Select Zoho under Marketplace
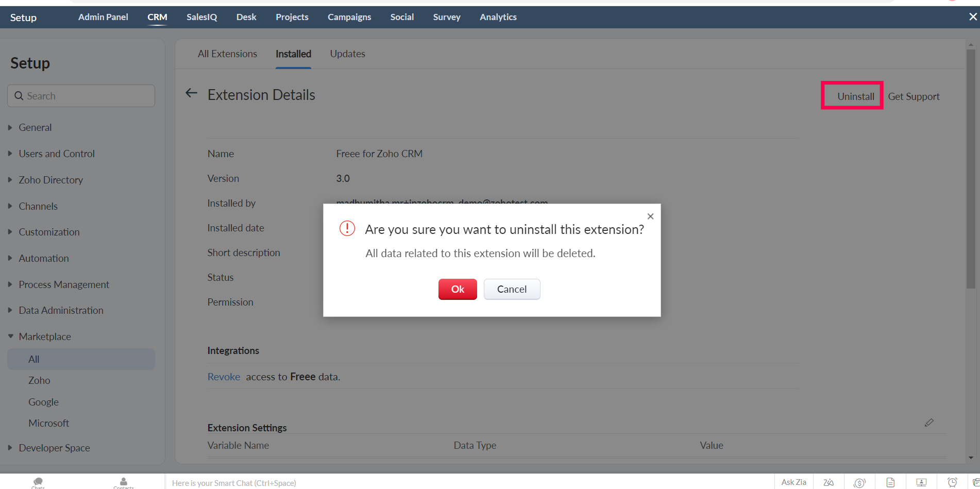980x489 pixels. click(x=39, y=380)
